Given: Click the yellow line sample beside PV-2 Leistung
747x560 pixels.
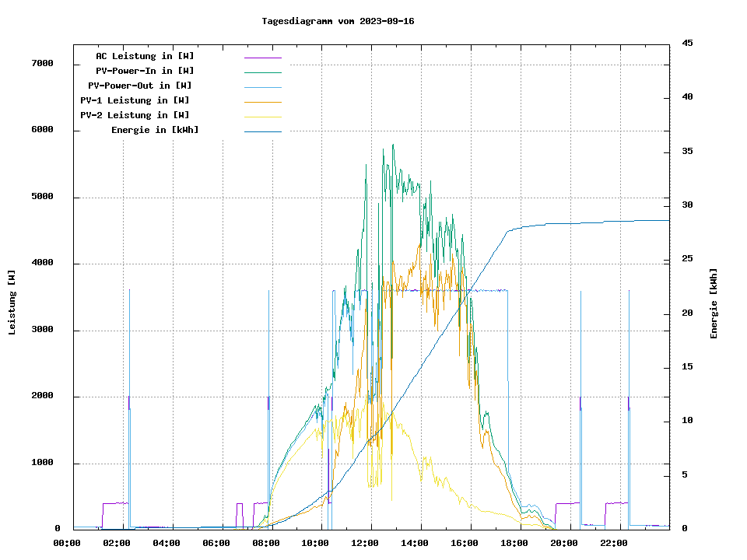Looking at the screenshot, I should coord(262,117).
